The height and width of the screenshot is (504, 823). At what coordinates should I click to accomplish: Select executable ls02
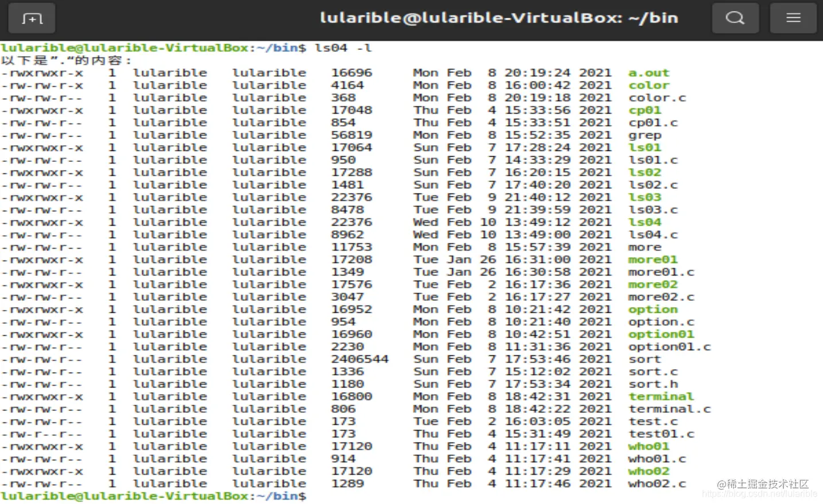point(645,173)
